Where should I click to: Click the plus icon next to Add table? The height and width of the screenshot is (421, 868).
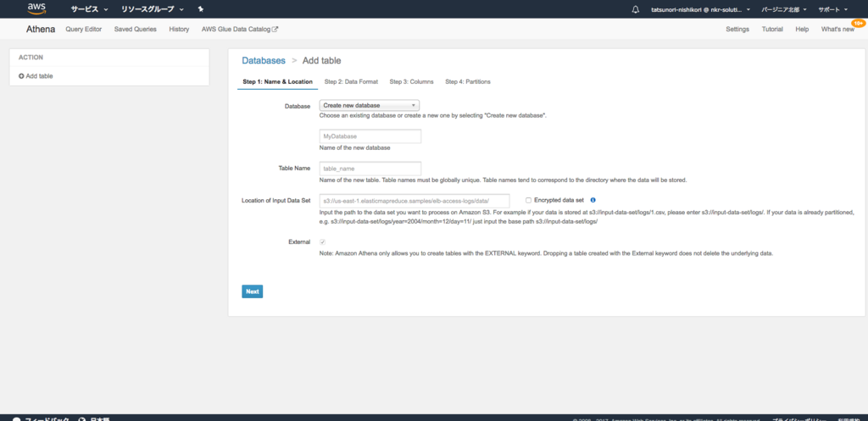(21, 76)
